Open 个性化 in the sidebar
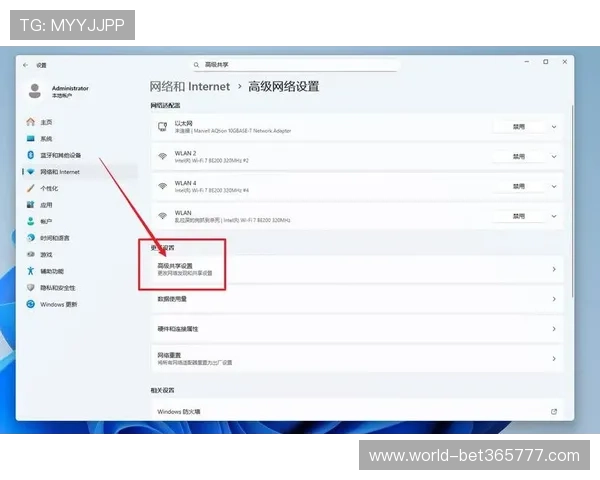Viewport: 600px width, 480px height. tap(80, 188)
